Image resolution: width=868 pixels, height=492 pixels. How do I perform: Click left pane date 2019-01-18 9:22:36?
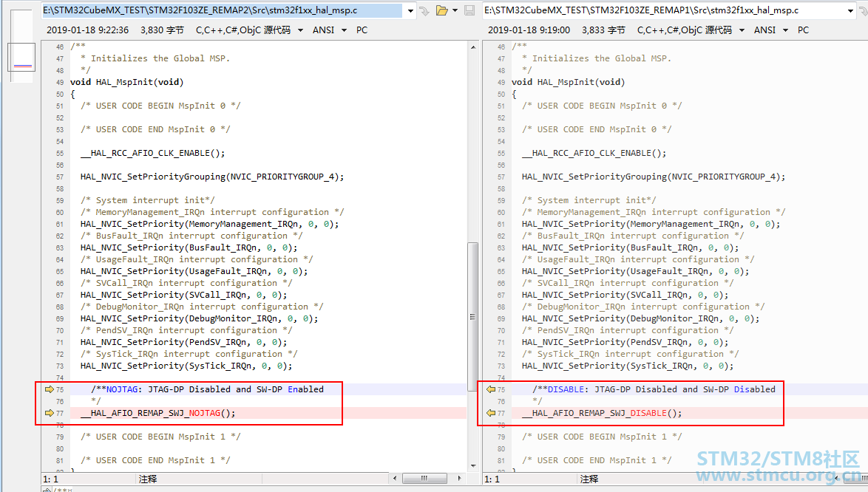pos(87,30)
